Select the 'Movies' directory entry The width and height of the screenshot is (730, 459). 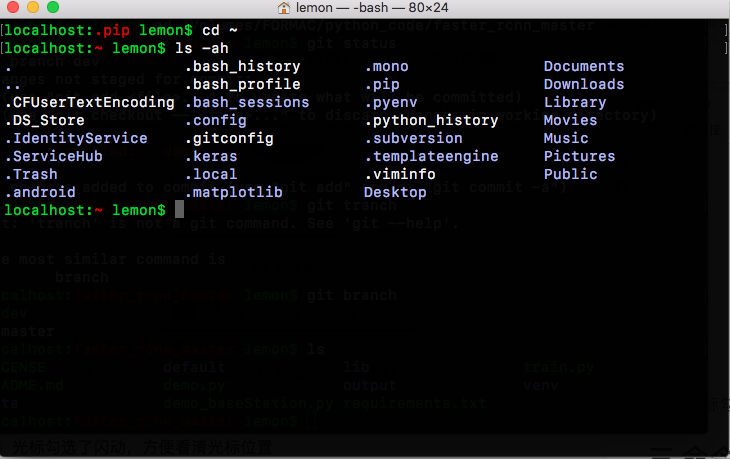(570, 121)
